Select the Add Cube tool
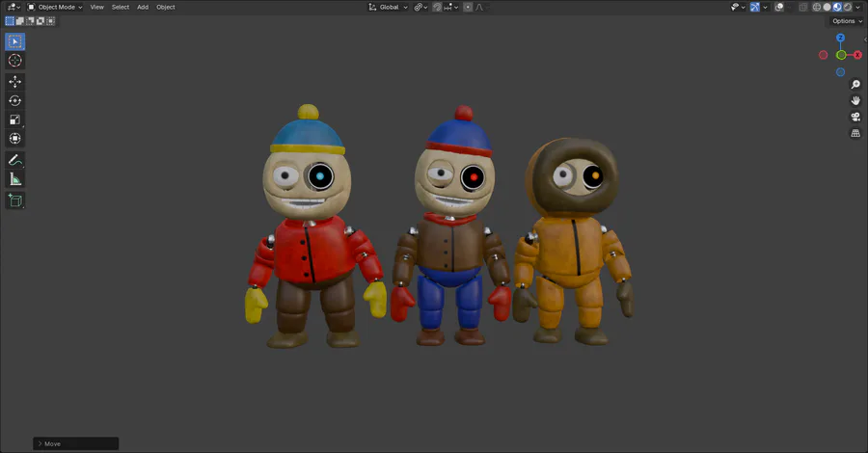Screen dimensions: 868x453 (x=14, y=200)
